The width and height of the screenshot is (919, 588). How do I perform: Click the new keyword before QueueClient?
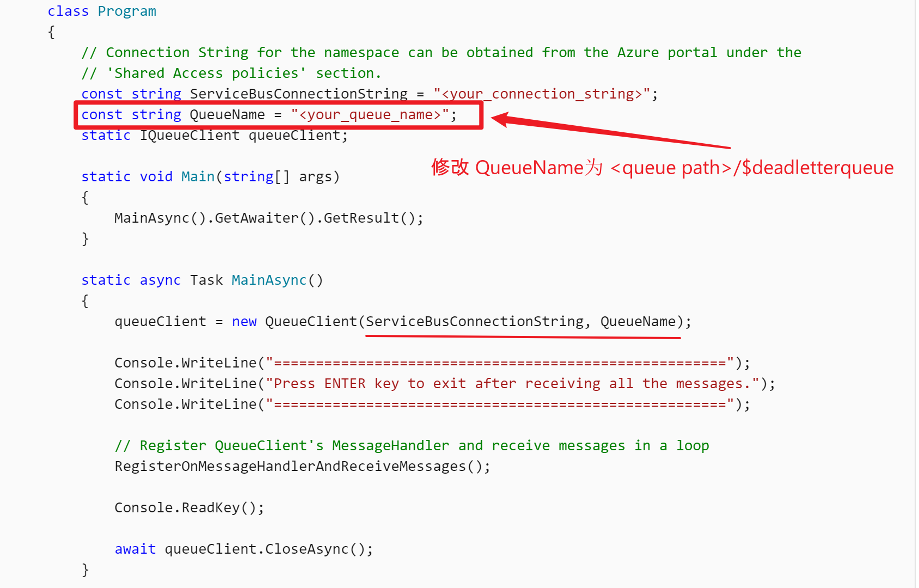[x=244, y=322]
